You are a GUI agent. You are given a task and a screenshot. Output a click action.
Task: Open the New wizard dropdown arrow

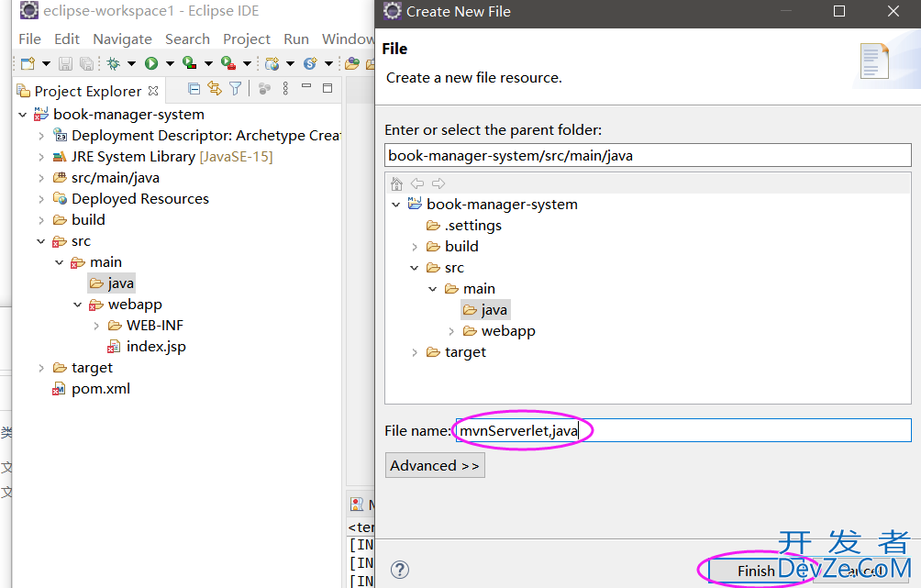pyautogui.click(x=46, y=63)
